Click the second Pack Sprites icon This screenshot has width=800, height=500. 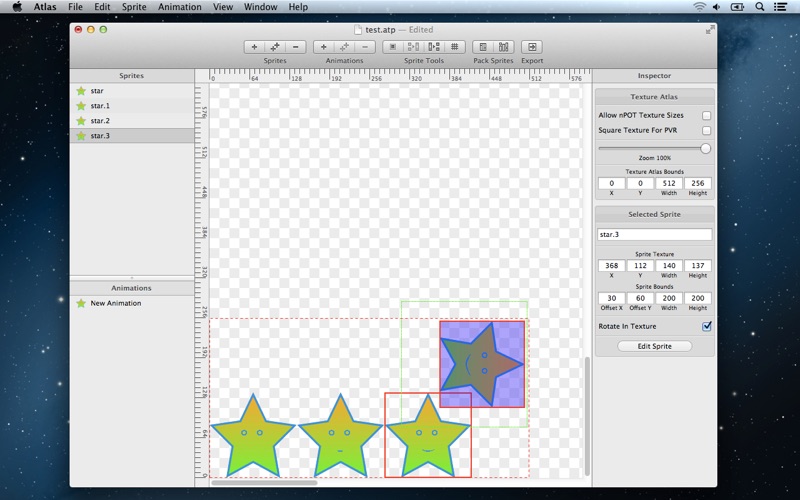click(503, 47)
